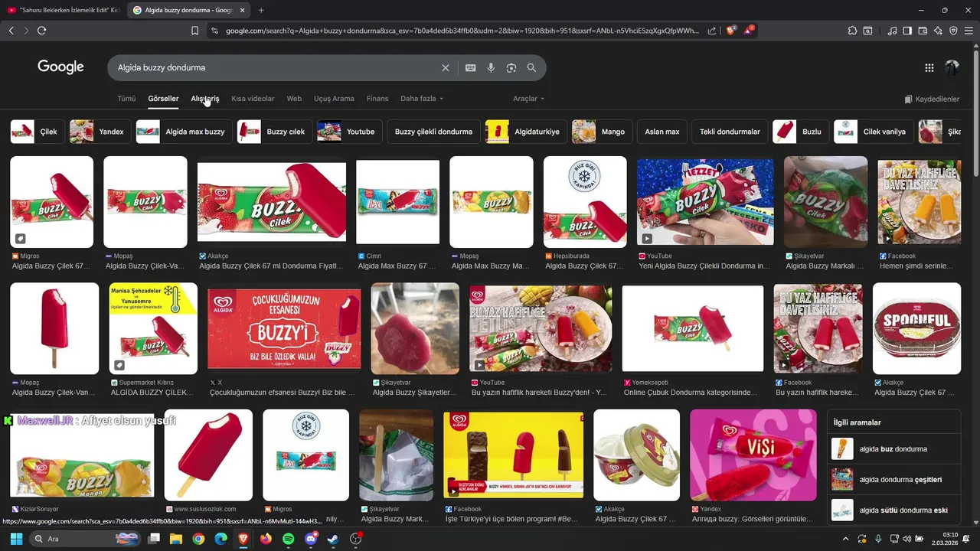Open the Brave Wallet icon
Viewport: 980px width, 551px height.
coord(923,31)
